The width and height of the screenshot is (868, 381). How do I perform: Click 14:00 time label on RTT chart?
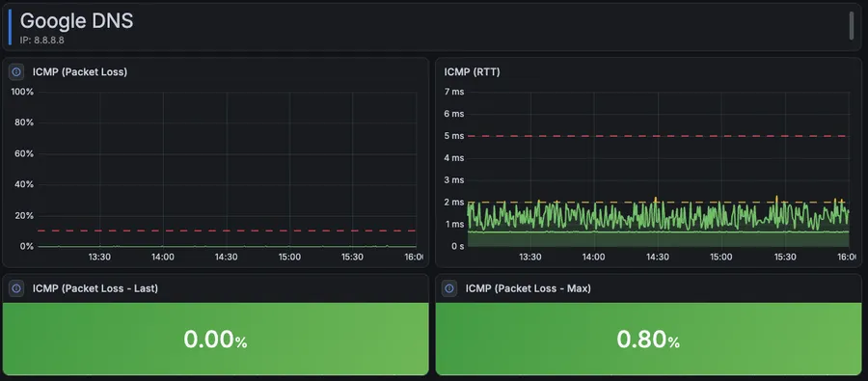coord(594,257)
